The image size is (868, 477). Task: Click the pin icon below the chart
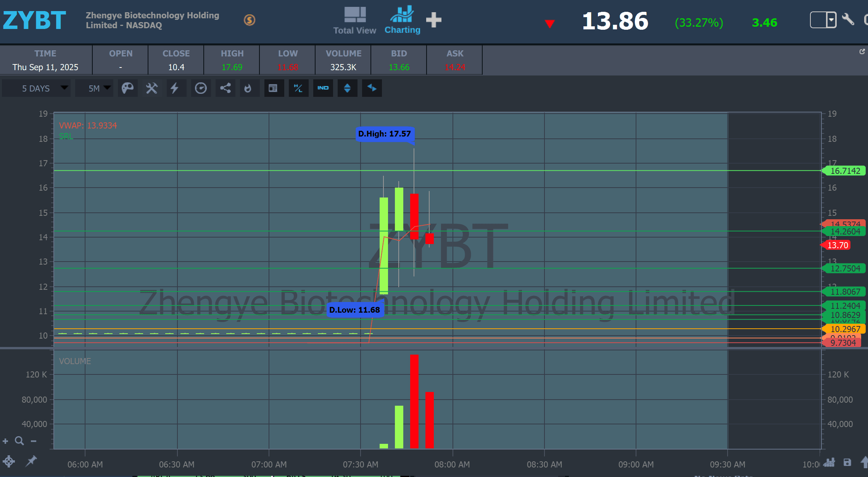(31, 461)
